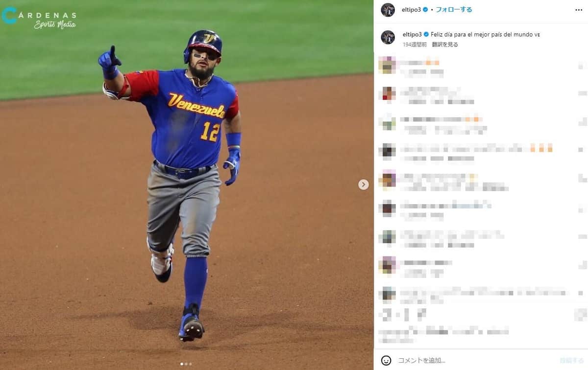Click eltipo3 profile avatar in header

click(388, 10)
